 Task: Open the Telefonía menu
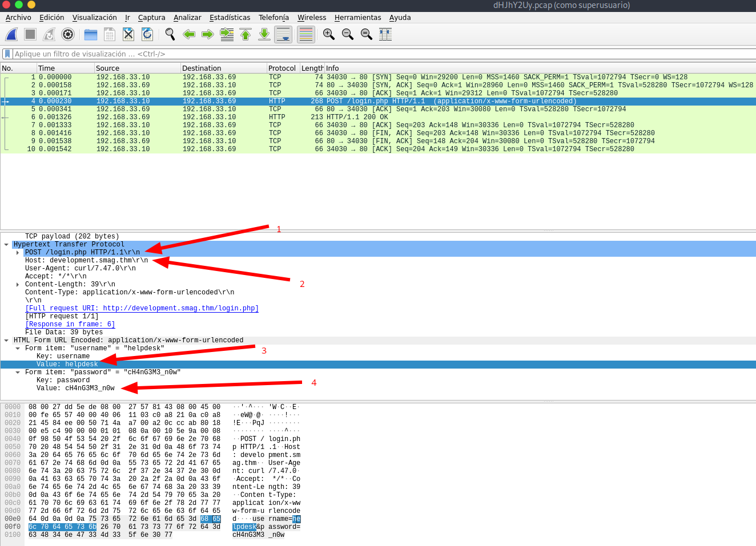click(x=274, y=18)
